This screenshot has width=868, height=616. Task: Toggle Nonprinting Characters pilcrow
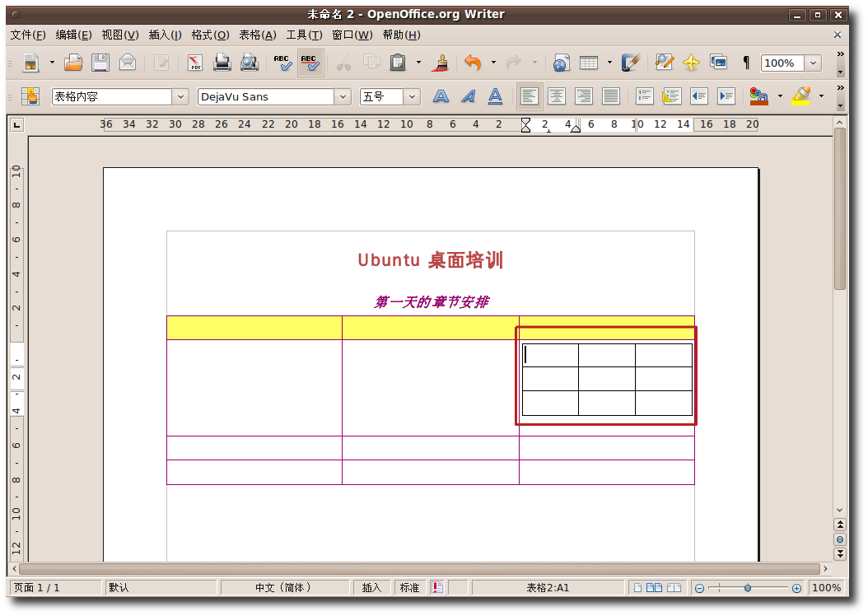746,63
